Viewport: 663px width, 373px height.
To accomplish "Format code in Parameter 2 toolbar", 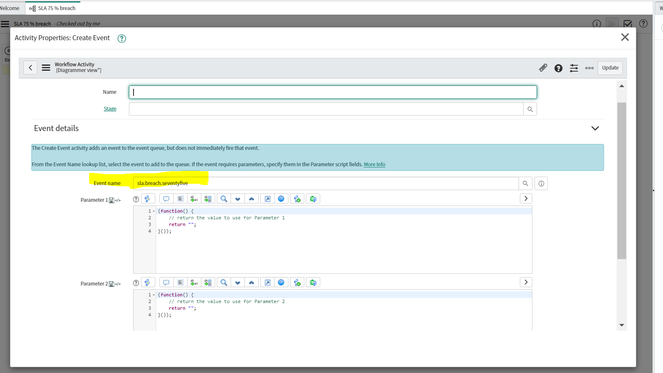I will point(180,282).
